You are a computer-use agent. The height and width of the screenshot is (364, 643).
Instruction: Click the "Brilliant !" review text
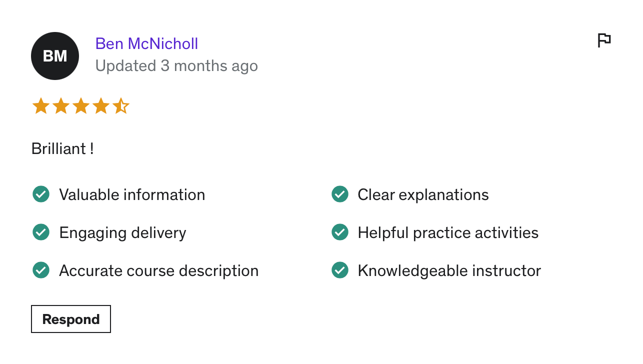point(62,148)
